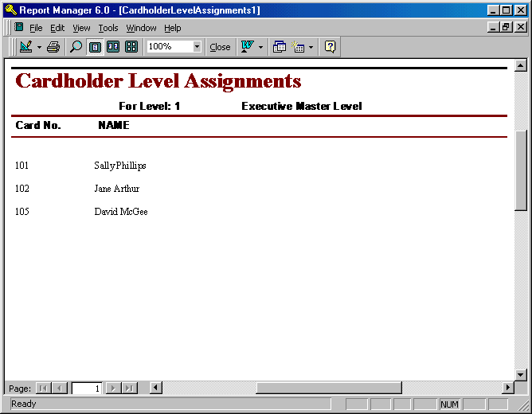The height and width of the screenshot is (414, 532).
Task: Open the Tools menu
Action: (x=108, y=28)
